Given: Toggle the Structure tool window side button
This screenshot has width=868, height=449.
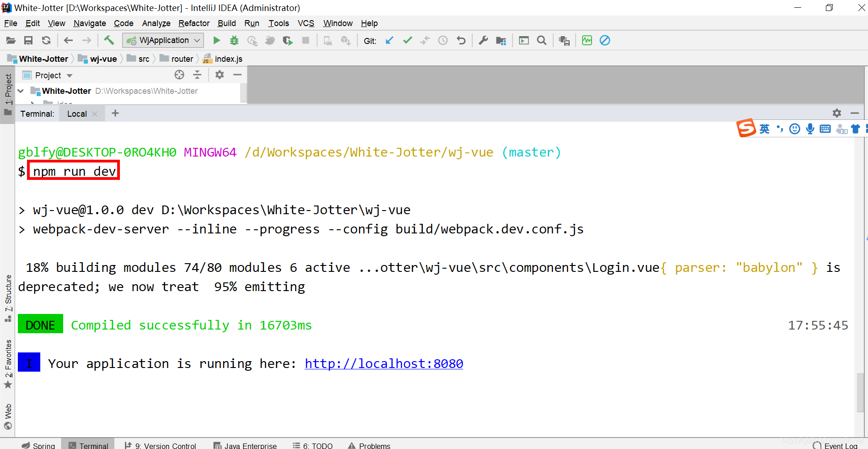Looking at the screenshot, I should tap(8, 298).
